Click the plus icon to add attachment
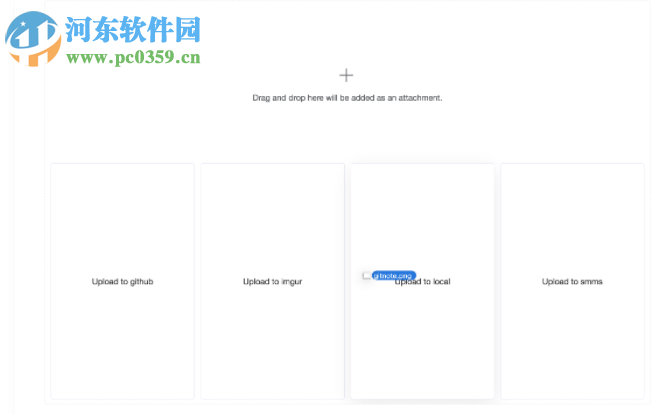This screenshot has width=655, height=414. coord(346,76)
